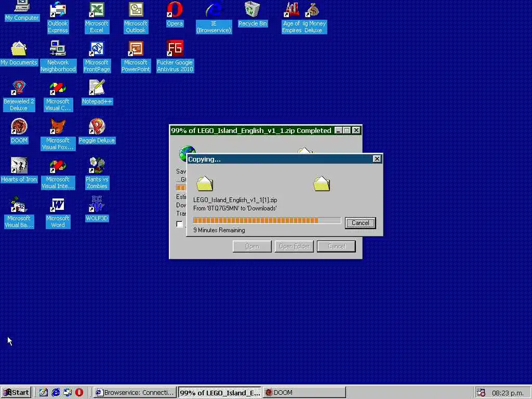Launch Internet Explorer from Quick Launch

point(56,393)
